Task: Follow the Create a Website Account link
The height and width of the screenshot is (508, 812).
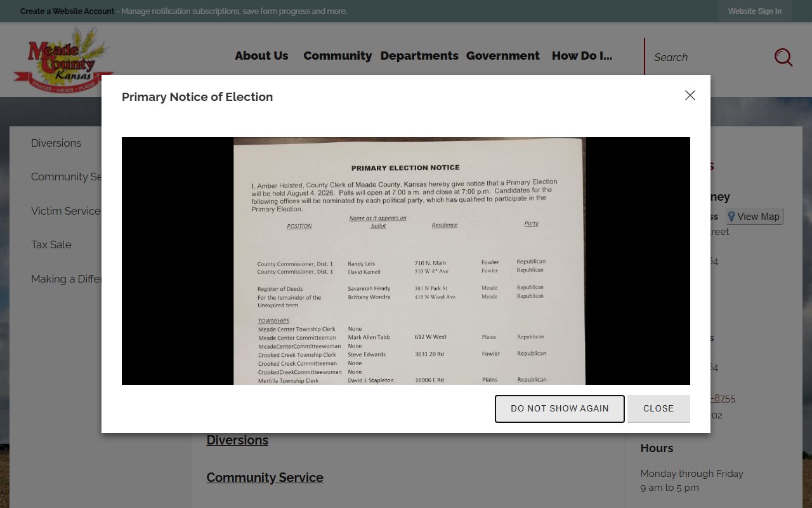Action: (67, 11)
